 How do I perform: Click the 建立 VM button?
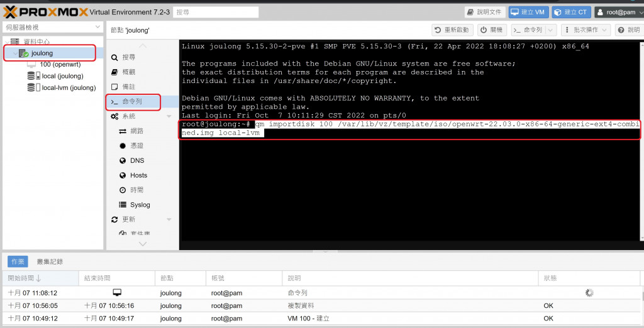point(528,12)
